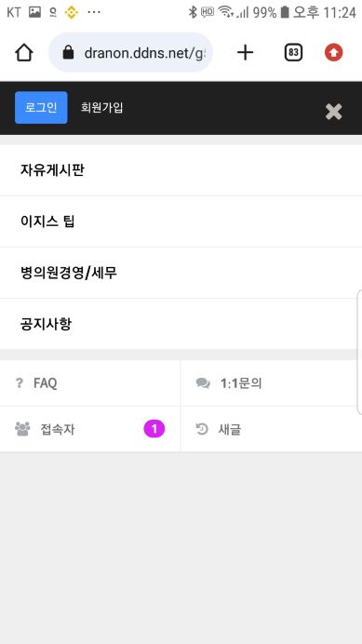Go to 병의원경영/세무 board

[x=181, y=273]
